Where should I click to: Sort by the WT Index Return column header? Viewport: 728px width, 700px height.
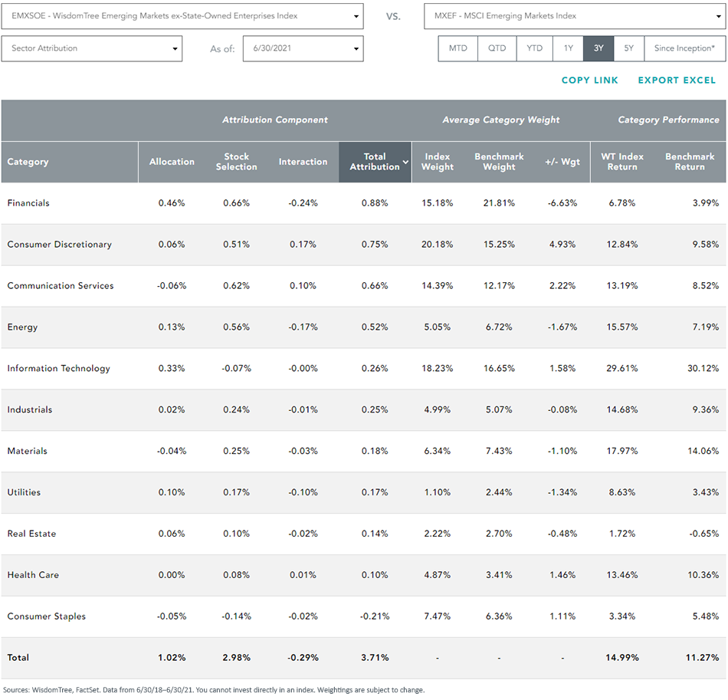(622, 162)
